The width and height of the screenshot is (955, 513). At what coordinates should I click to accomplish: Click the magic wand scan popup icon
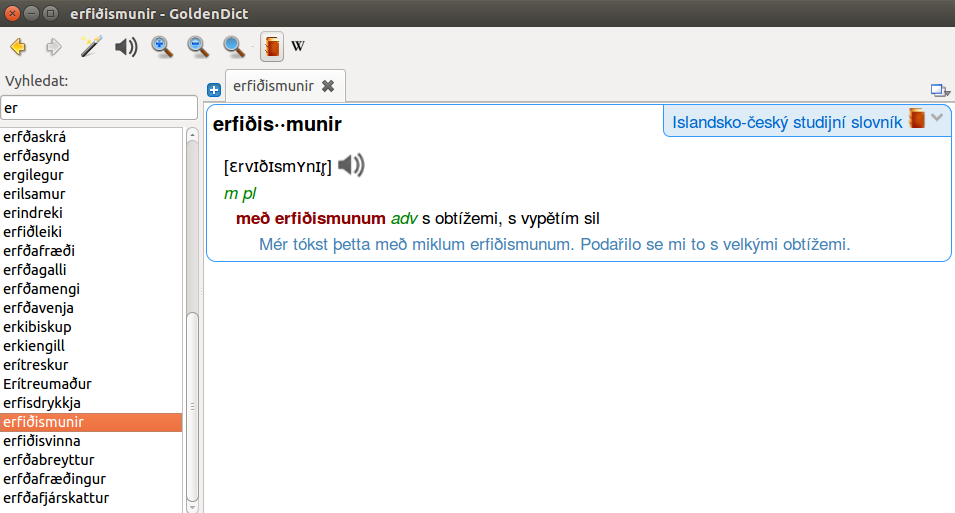click(90, 46)
